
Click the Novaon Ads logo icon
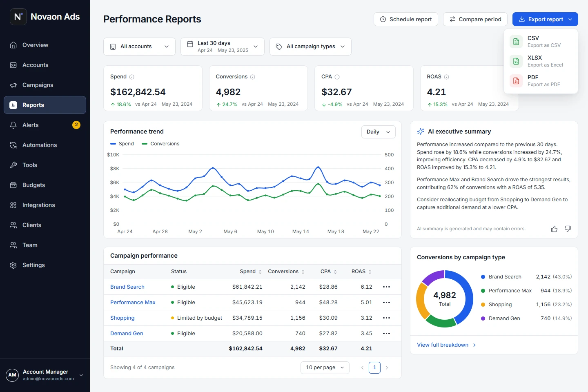(18, 17)
